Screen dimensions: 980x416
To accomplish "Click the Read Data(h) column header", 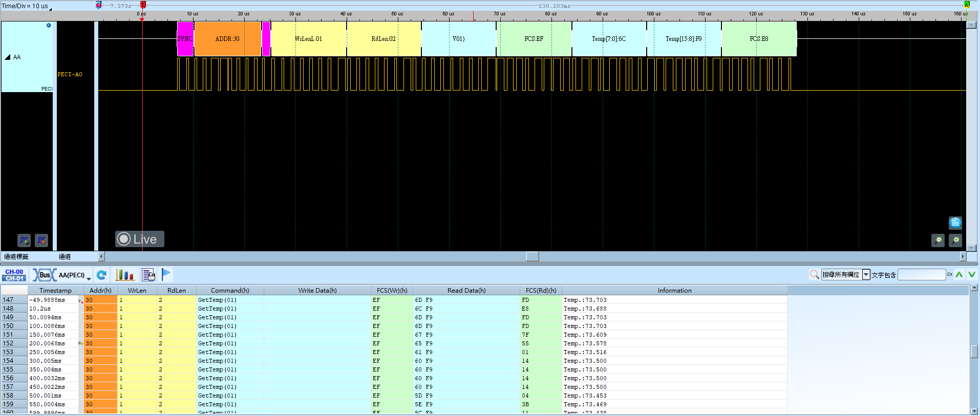I will coord(466,290).
